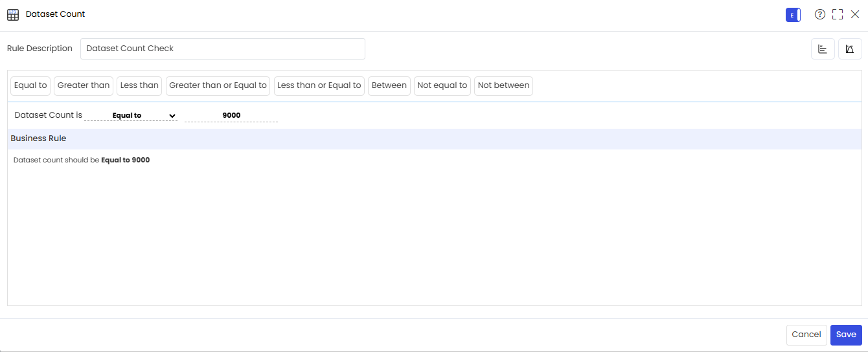Cancel the rule changes
Viewport: 868px width, 352px height.
[806, 335]
